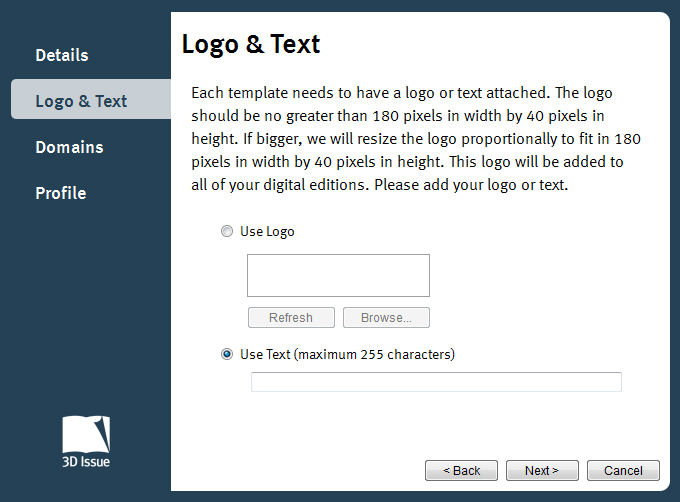Click the 'Use Text (maximum 255 characters)' label

tap(347, 354)
